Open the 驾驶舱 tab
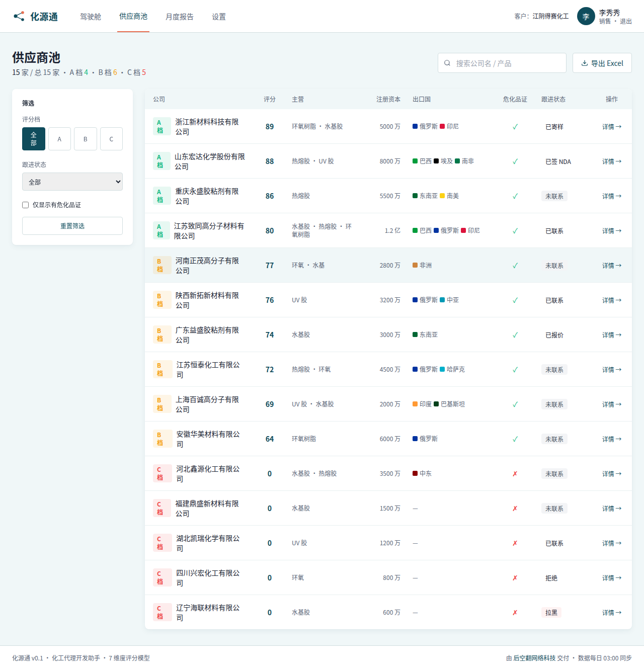 click(91, 17)
